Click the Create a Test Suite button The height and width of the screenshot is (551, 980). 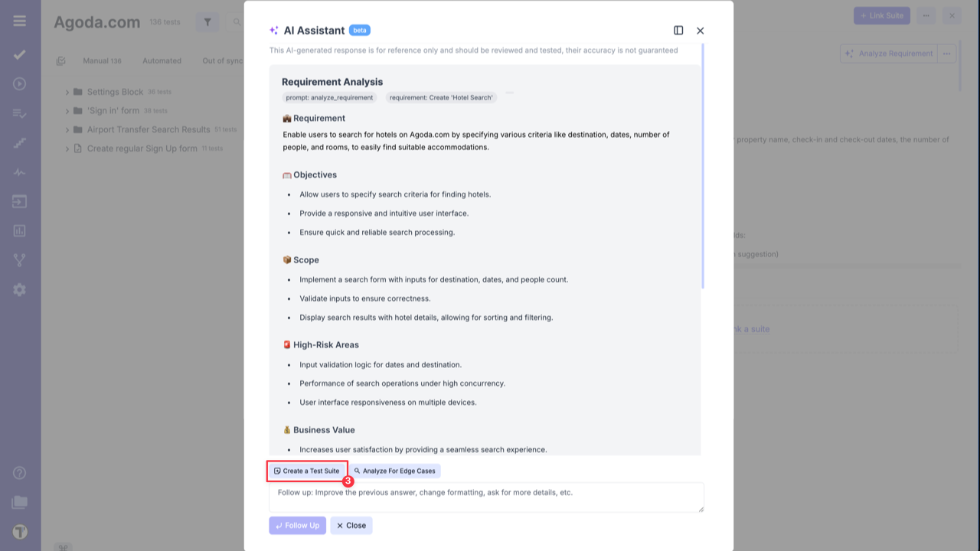(x=306, y=471)
